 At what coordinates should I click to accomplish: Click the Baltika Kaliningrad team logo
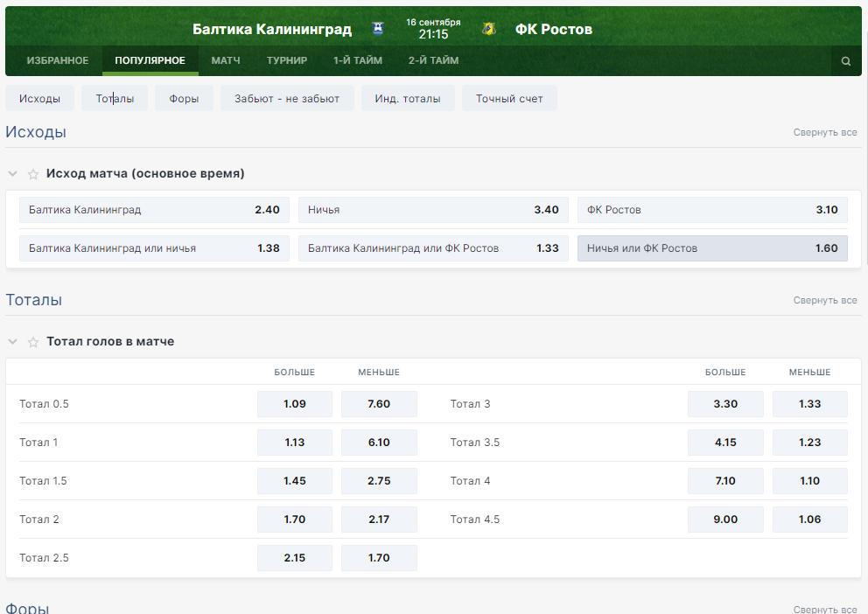[x=378, y=29]
